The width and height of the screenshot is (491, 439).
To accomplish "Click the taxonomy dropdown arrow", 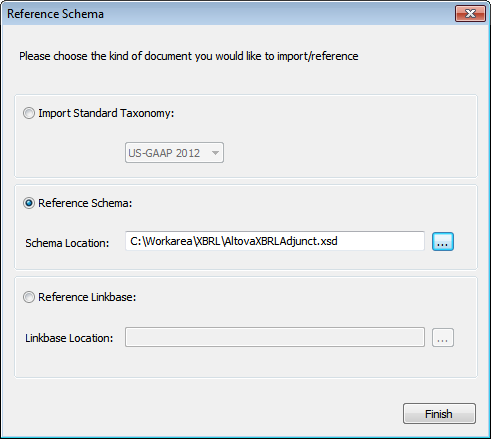I will click(x=215, y=153).
